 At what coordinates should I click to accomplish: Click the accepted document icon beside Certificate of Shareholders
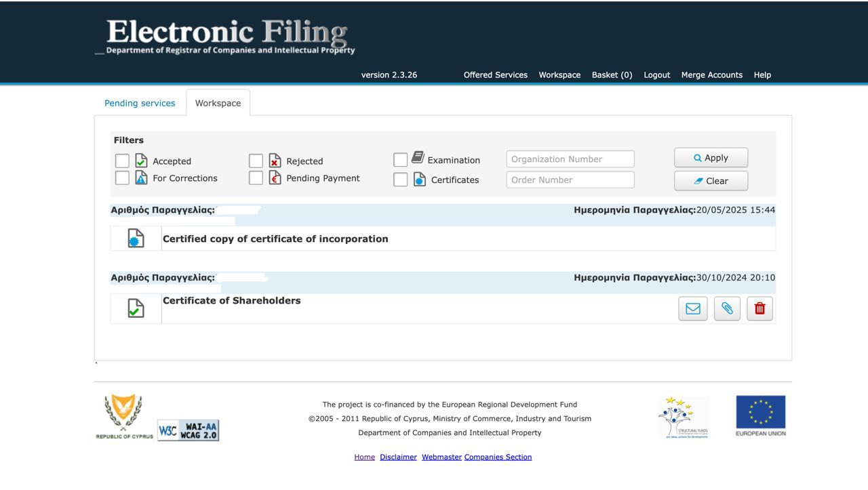click(x=136, y=308)
